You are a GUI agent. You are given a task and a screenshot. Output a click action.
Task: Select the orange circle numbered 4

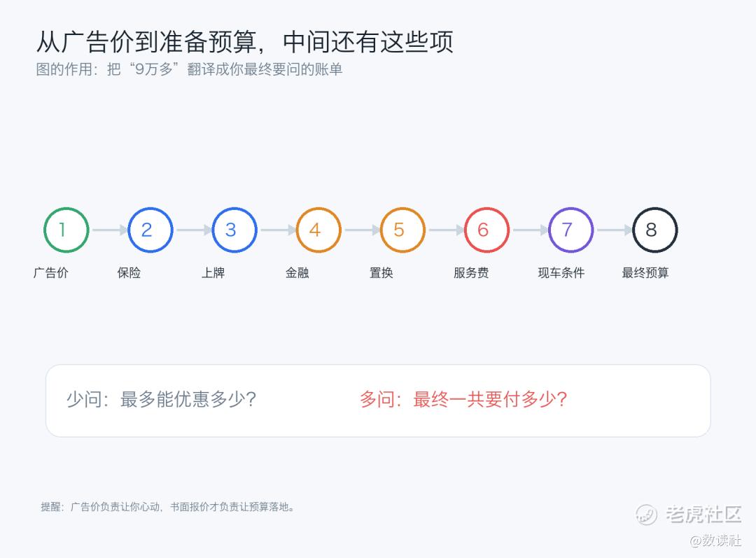318,230
